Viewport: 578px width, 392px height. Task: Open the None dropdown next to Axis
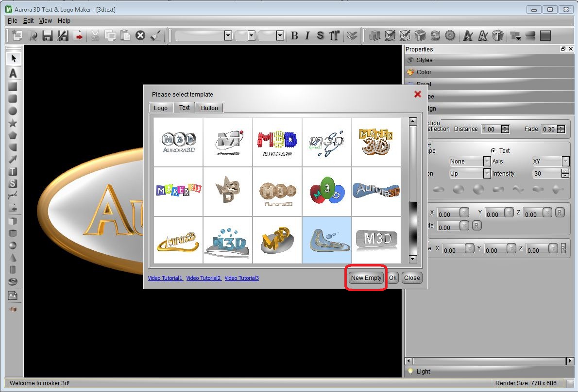(486, 161)
